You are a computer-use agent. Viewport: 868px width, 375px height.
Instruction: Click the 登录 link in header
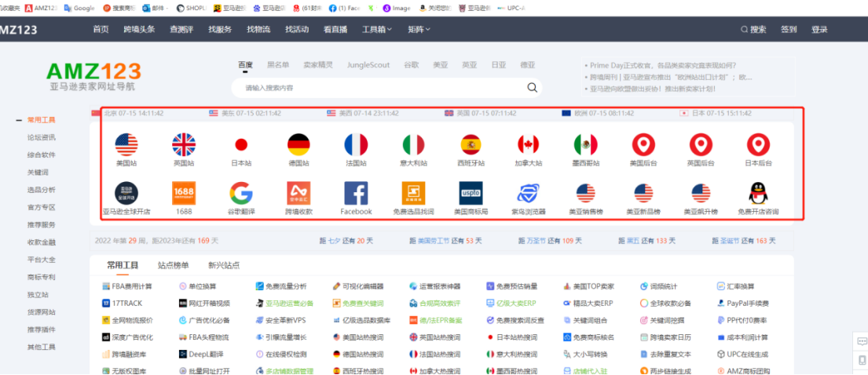point(819,29)
